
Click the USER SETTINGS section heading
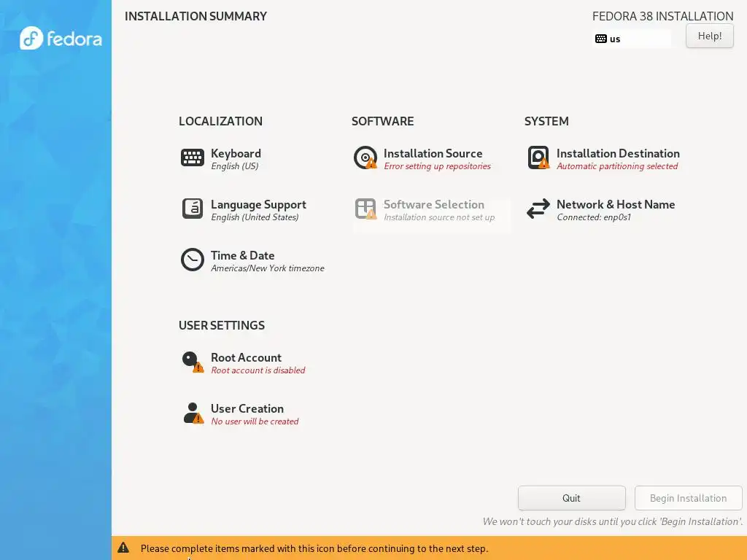point(222,325)
